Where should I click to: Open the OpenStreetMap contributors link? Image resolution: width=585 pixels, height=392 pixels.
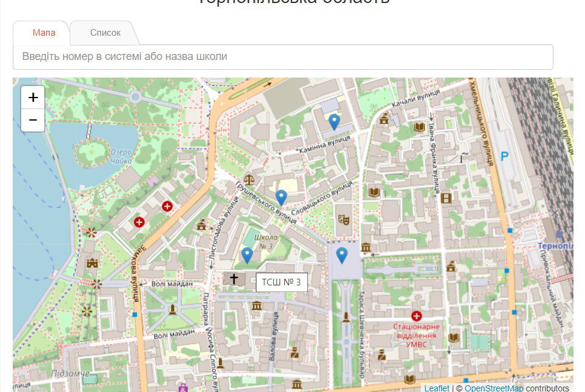coord(493,388)
